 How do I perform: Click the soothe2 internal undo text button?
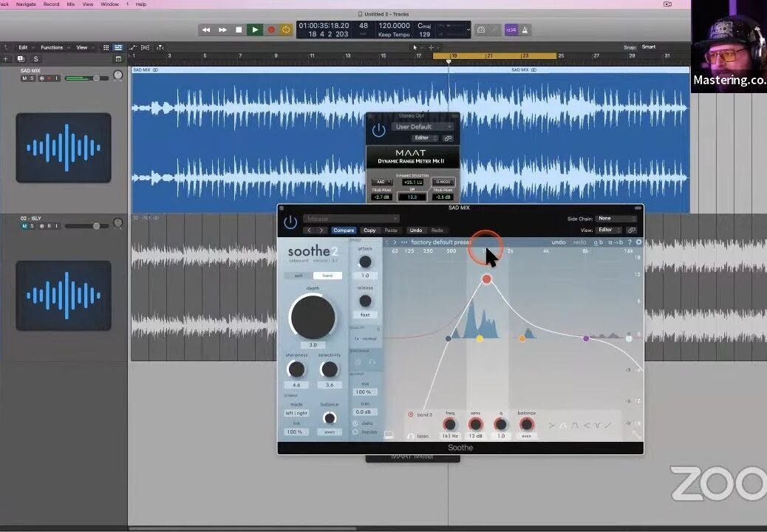[x=558, y=242]
